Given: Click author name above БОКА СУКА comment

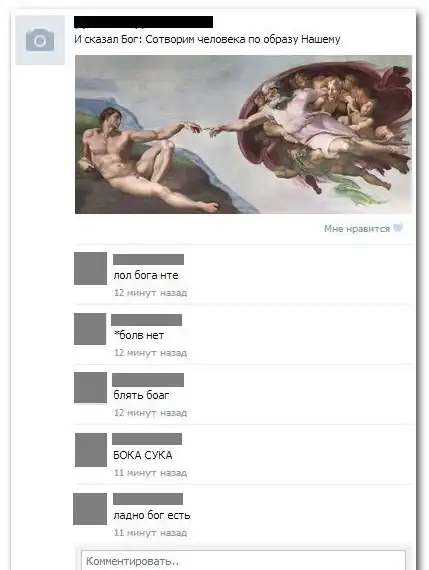Looking at the screenshot, I should (x=147, y=439).
